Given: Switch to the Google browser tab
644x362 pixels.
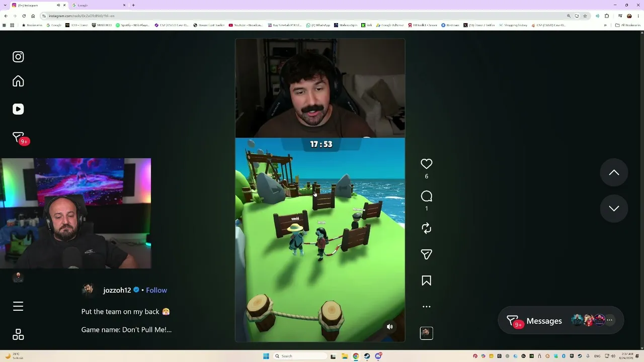Looking at the screenshot, I should (98, 5).
